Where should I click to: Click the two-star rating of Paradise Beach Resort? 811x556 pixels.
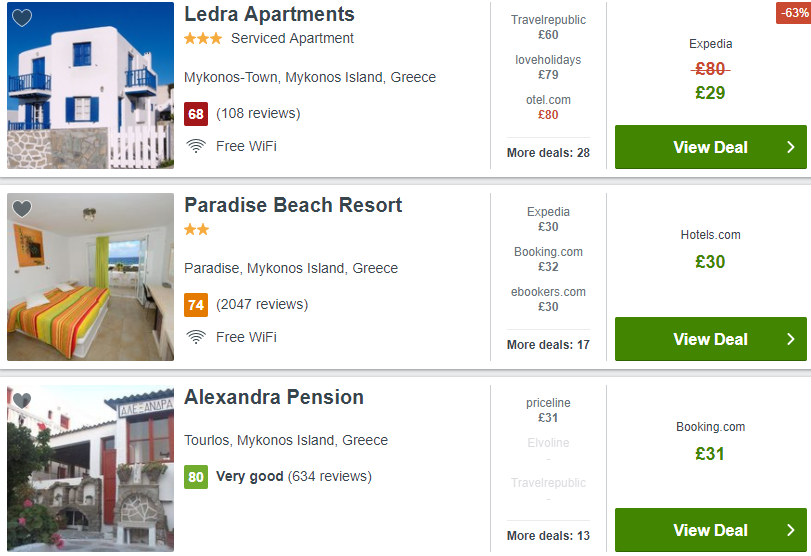tap(197, 229)
